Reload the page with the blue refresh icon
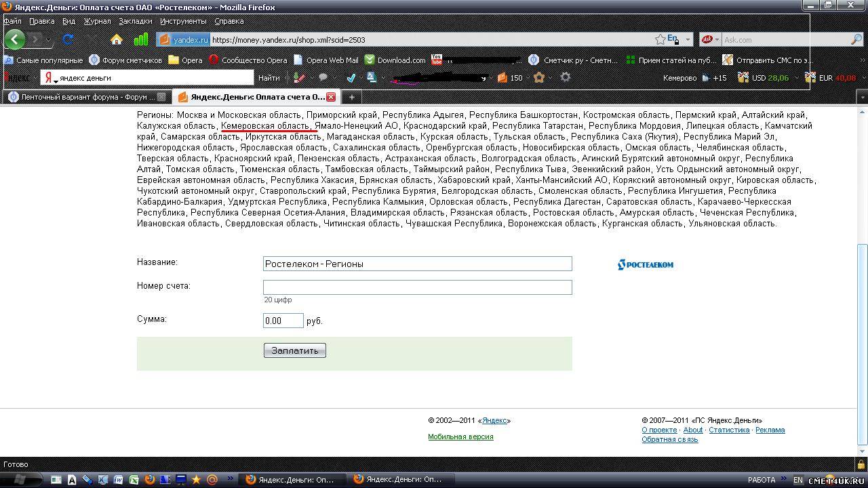 68,40
